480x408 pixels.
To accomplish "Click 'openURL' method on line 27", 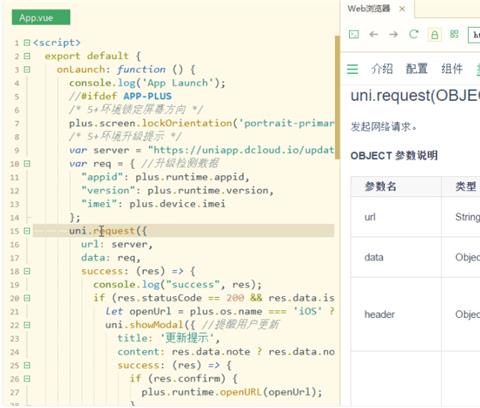I will coord(241,392).
